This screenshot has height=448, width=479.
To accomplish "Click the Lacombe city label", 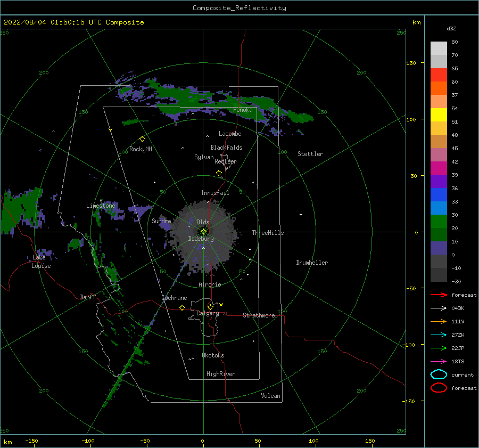I will pyautogui.click(x=230, y=134).
